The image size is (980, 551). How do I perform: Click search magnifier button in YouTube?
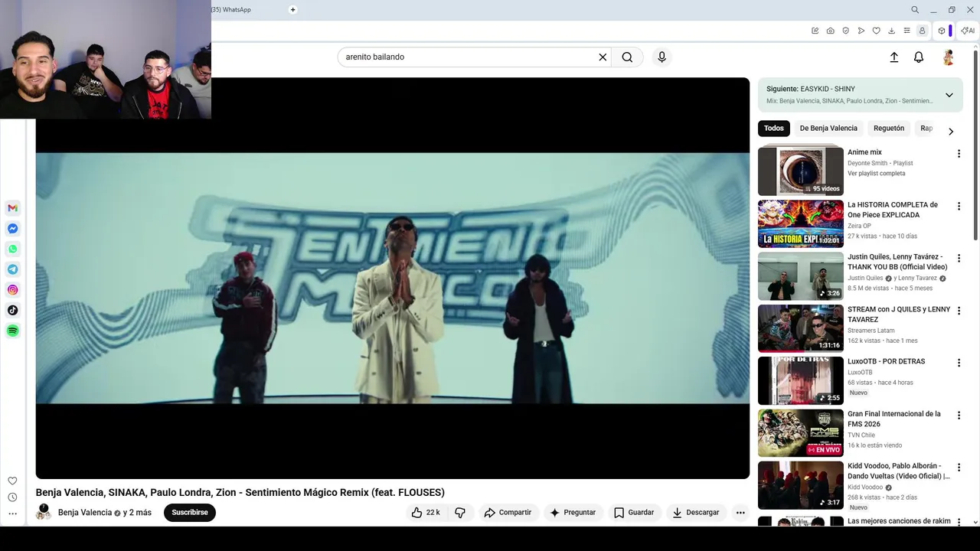pyautogui.click(x=627, y=57)
